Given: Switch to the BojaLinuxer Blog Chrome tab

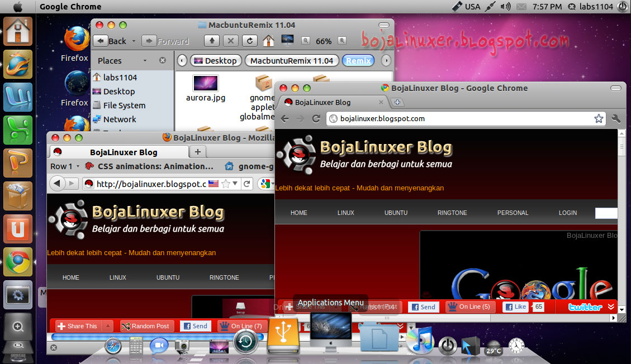Looking at the screenshot, I should click(333, 103).
